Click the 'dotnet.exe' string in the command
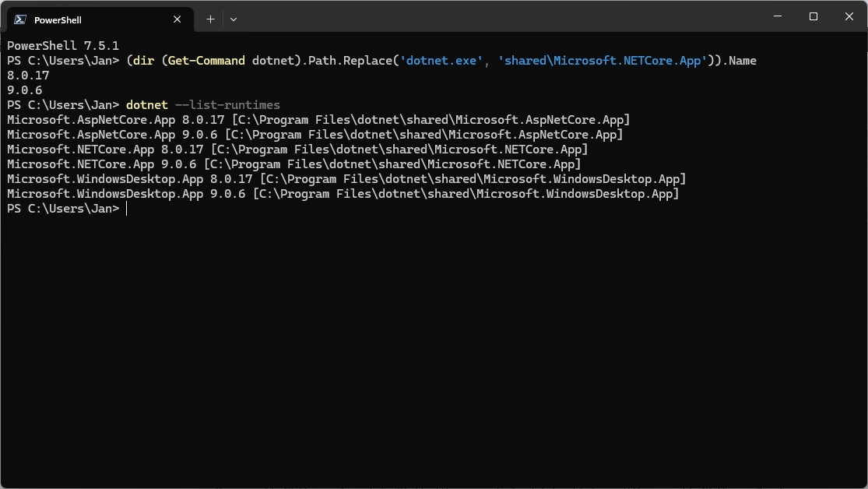The width and height of the screenshot is (868, 489). [x=442, y=61]
